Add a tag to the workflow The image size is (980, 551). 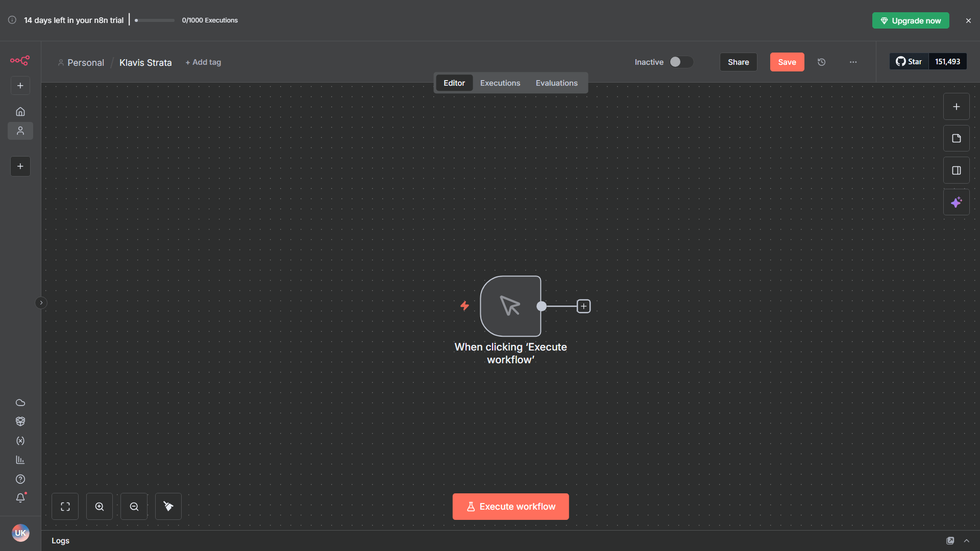point(203,62)
